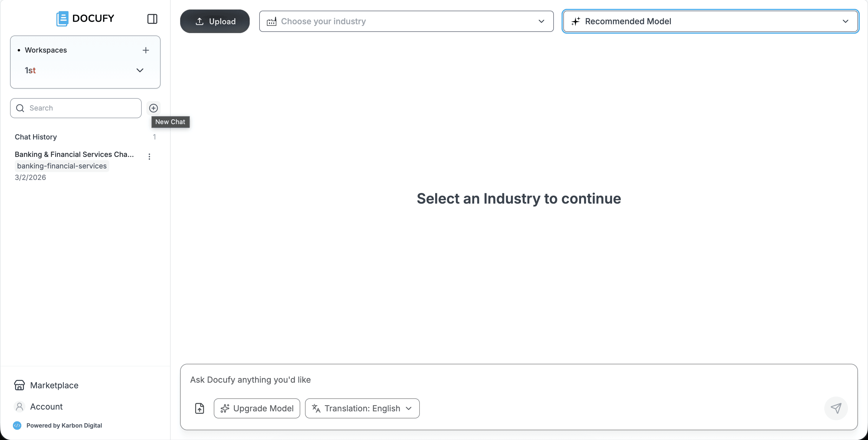Click the Upload button
The width and height of the screenshot is (868, 440).
[215, 21]
